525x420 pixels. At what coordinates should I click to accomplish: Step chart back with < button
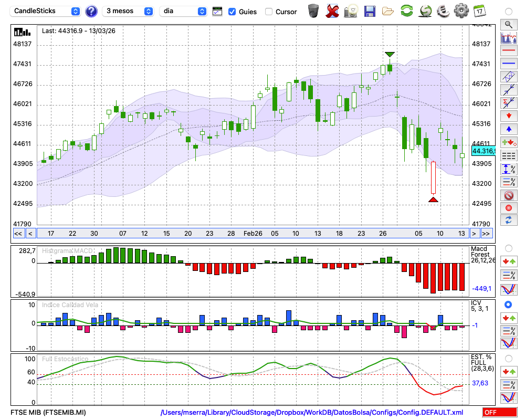tap(30, 234)
